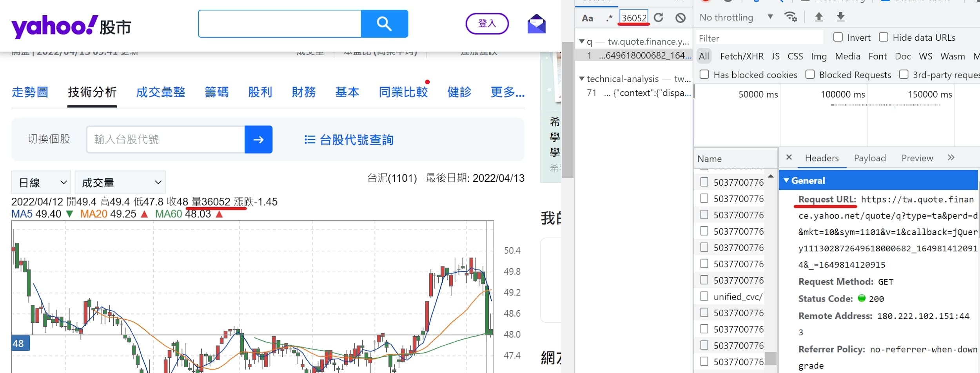Open the 同業比較 tab
Image resolution: width=980 pixels, height=373 pixels.
coord(403,92)
